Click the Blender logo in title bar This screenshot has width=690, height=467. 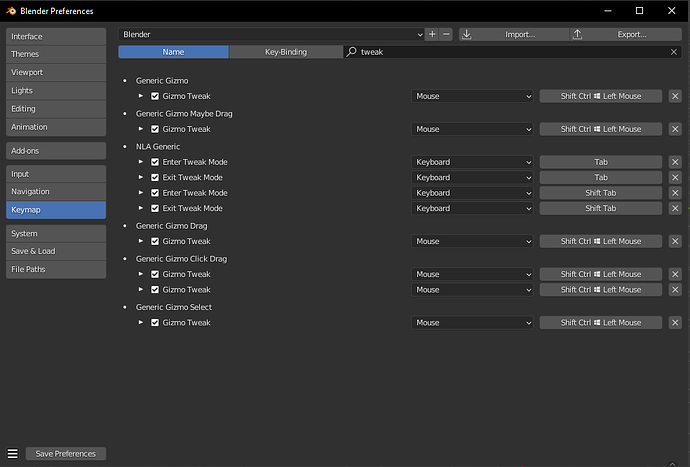[11, 11]
